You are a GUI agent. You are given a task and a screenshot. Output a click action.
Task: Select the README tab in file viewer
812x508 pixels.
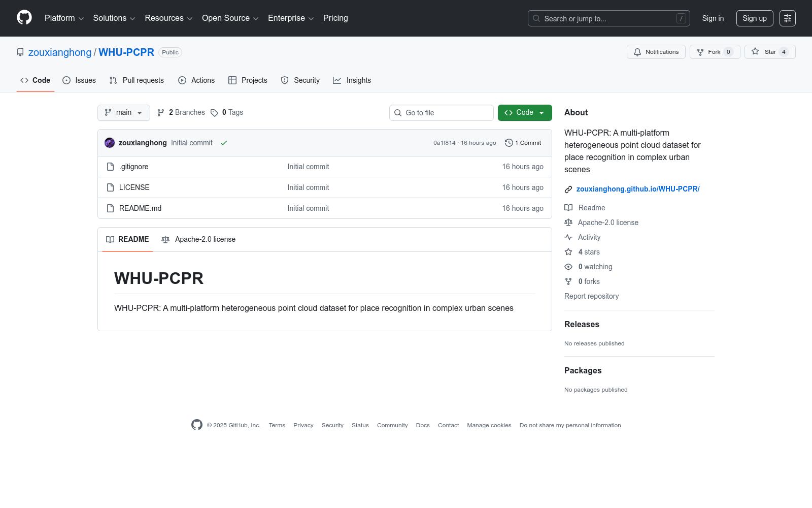point(127,239)
